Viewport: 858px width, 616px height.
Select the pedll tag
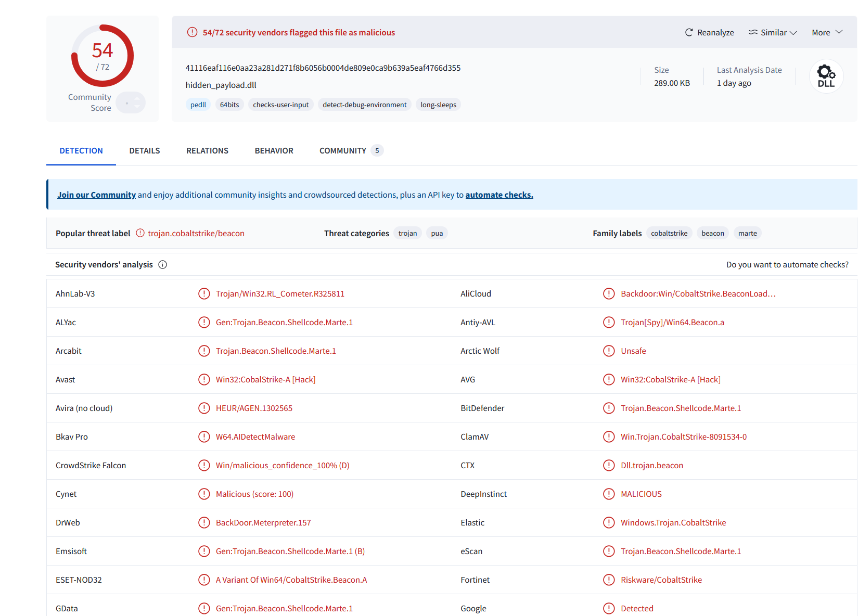tap(198, 105)
